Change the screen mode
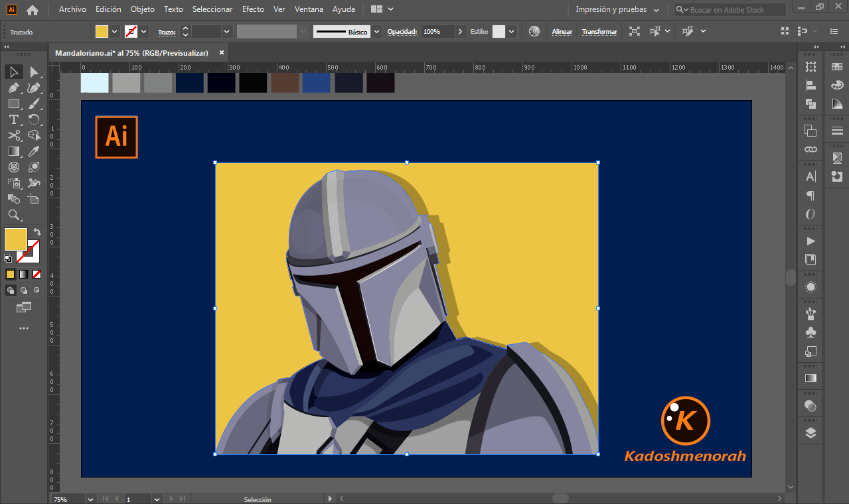Image resolution: width=849 pixels, height=504 pixels. click(x=24, y=307)
